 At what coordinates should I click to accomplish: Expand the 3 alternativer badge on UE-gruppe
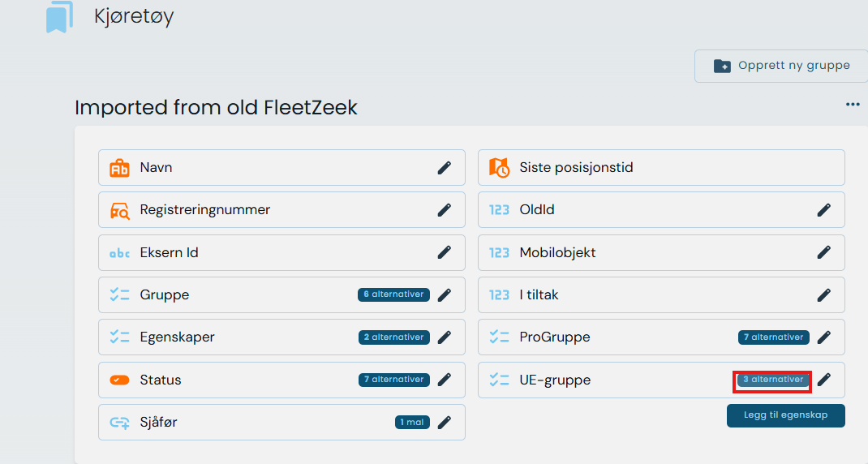(773, 380)
